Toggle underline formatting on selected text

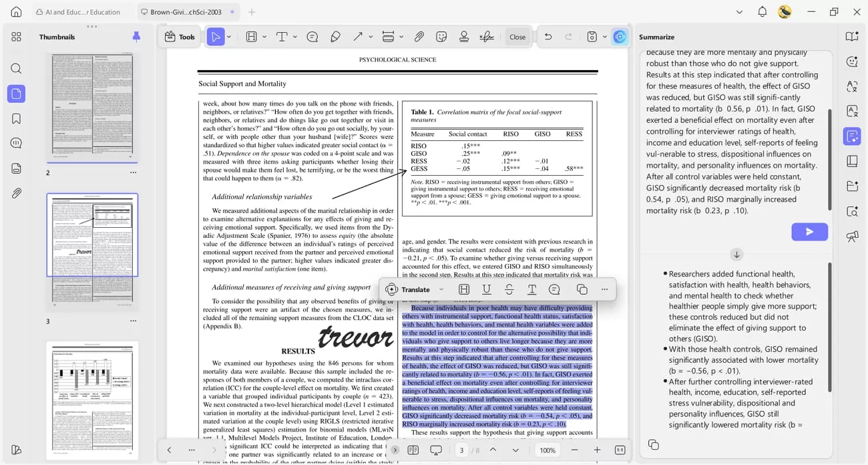point(486,289)
